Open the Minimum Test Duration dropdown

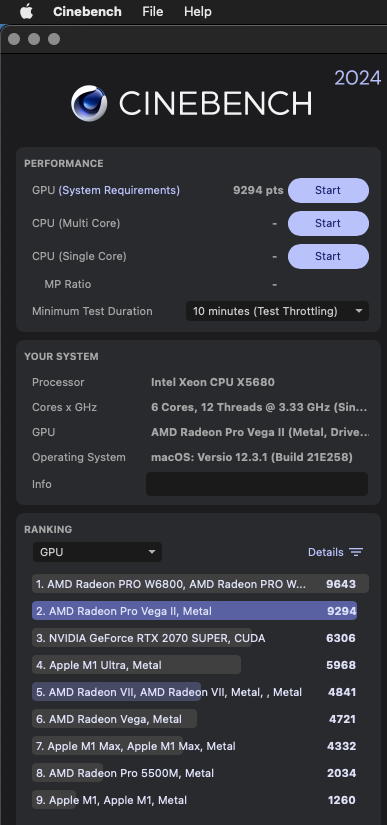277,311
